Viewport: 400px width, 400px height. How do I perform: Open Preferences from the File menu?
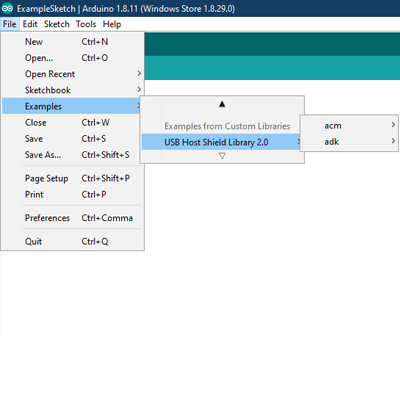click(x=73, y=218)
